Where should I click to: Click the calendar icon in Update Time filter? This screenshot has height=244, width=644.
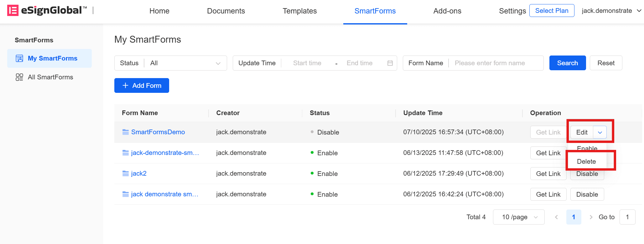(390, 63)
